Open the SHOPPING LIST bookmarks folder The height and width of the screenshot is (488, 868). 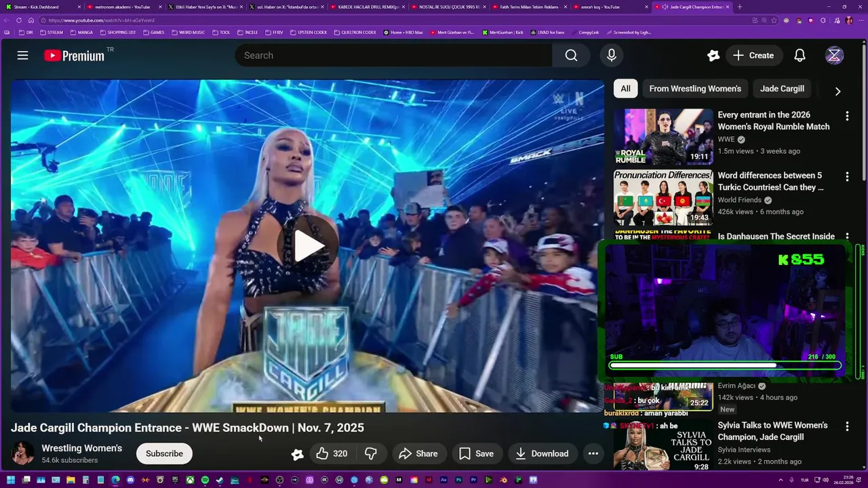pos(118,32)
